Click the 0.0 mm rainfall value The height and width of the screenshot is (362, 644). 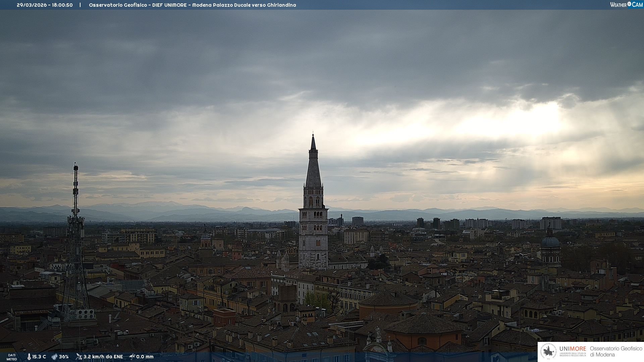point(145,357)
